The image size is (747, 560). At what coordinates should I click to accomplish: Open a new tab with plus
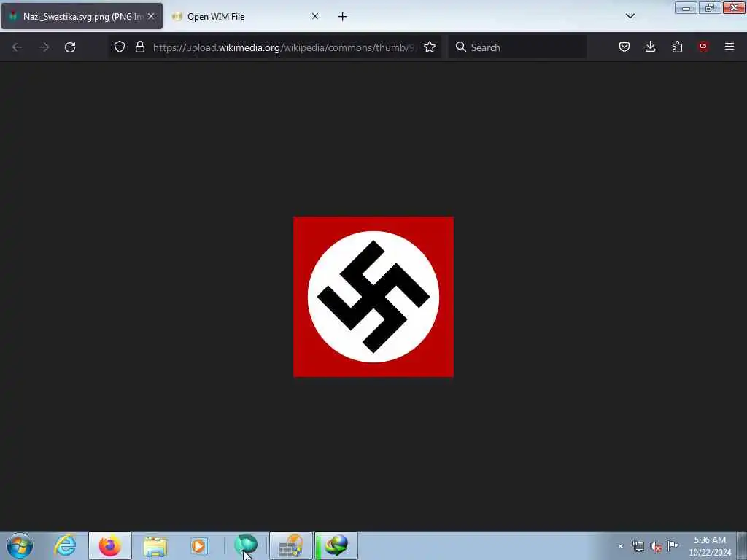point(343,17)
